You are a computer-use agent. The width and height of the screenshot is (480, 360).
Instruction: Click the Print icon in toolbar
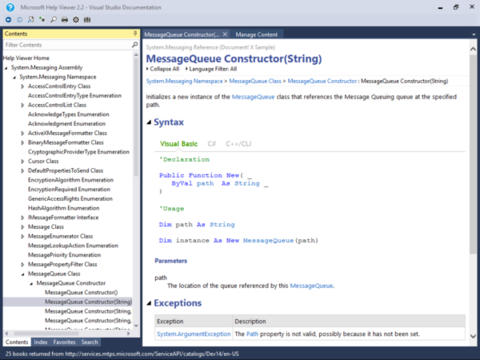[65, 20]
